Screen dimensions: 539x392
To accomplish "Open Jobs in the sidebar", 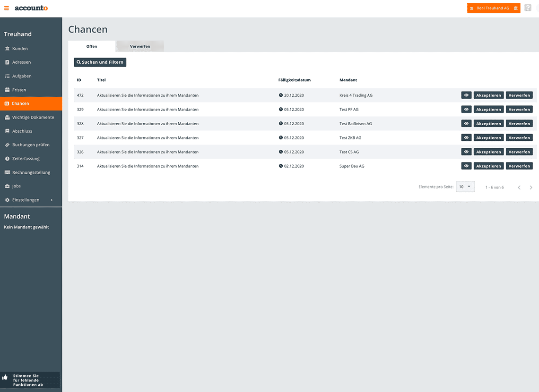I will pyautogui.click(x=16, y=186).
